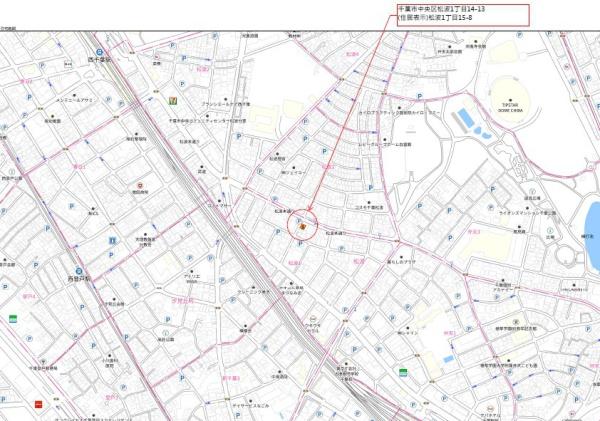Screen dimensions: 600x421
Task: Click the red-circled property marker
Action: tap(303, 226)
